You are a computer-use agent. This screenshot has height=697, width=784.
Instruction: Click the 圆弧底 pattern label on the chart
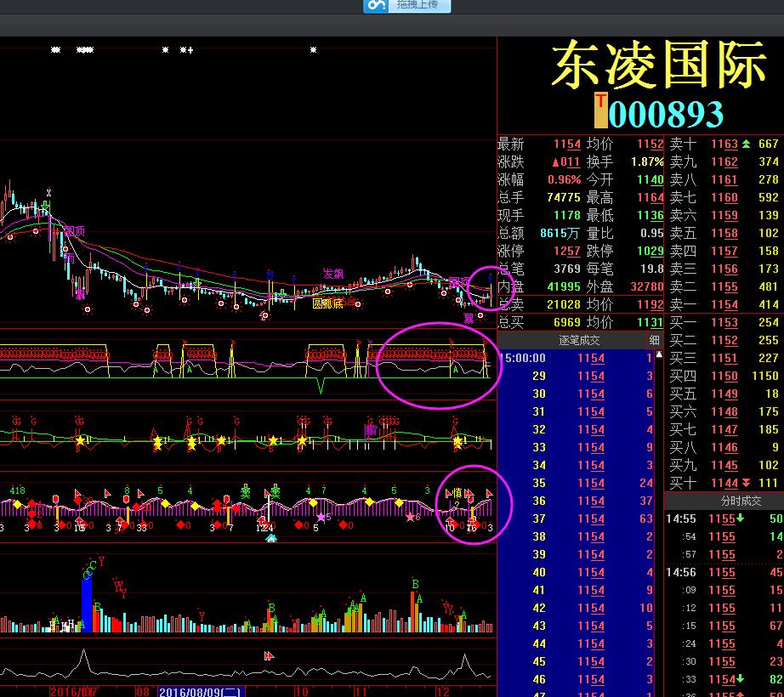click(327, 303)
